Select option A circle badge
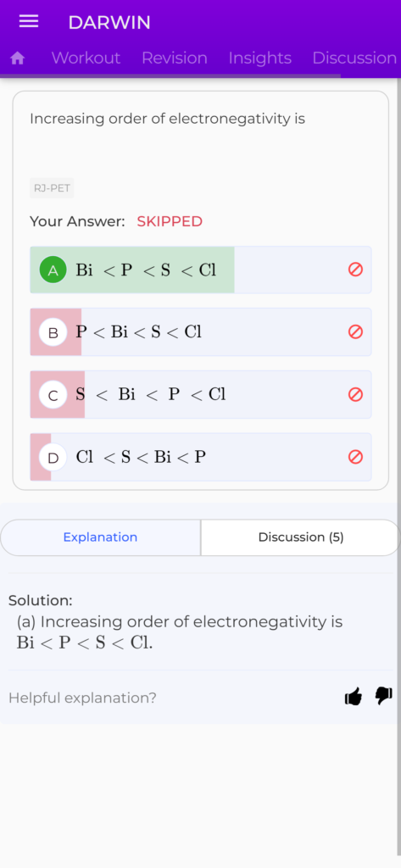 [53, 270]
